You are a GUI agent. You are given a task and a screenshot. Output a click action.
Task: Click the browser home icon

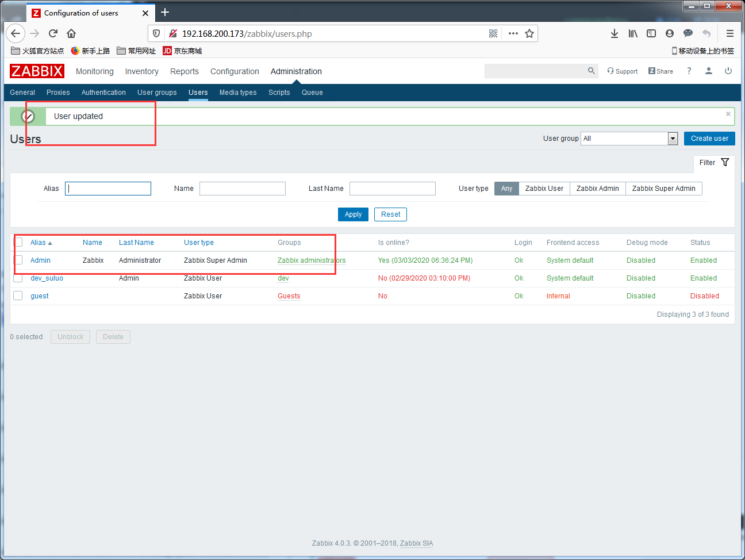tap(71, 33)
